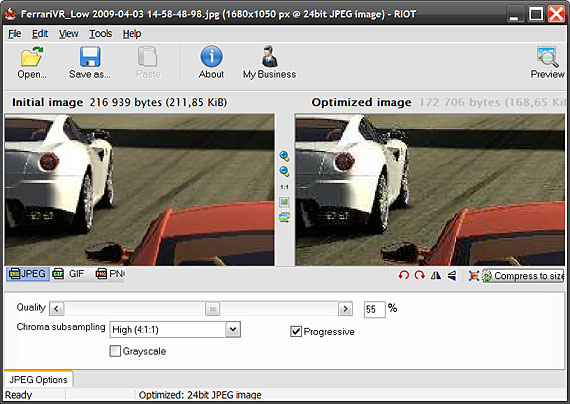This screenshot has width=570, height=404.
Task: Flip the image horizontally
Action: [x=435, y=276]
